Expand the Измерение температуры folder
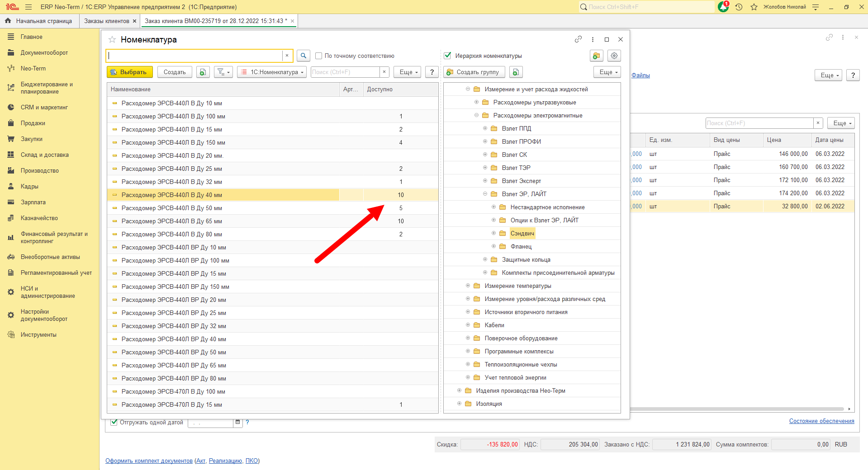Viewport: 868px width, 470px height. [468, 286]
